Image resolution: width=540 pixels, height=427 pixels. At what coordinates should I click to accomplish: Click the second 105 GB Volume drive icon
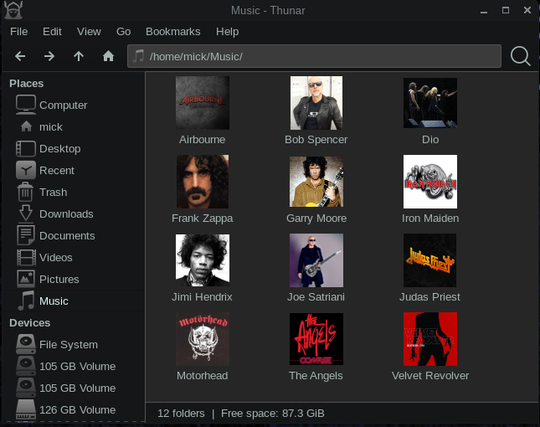pyautogui.click(x=26, y=388)
